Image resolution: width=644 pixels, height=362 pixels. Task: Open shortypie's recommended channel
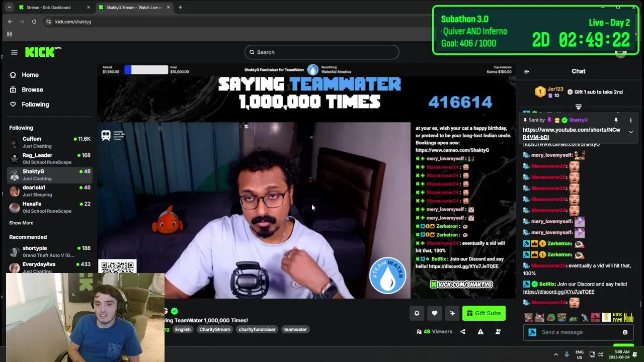pyautogui.click(x=50, y=251)
